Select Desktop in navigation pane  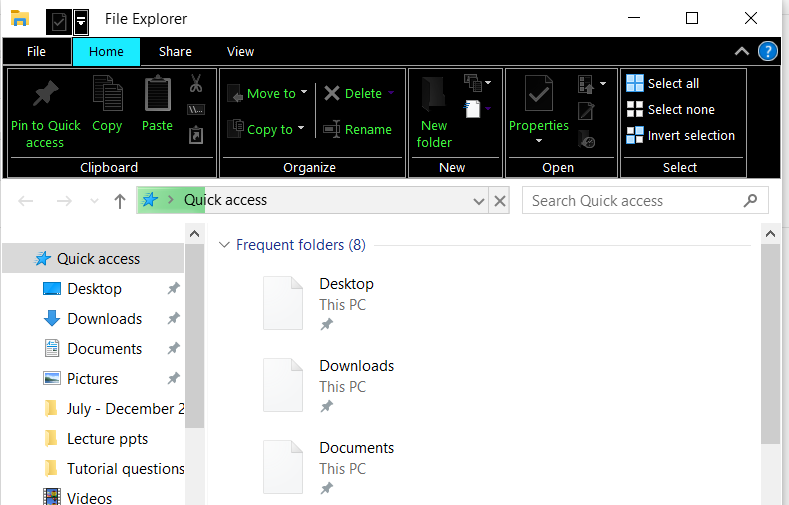pos(95,289)
